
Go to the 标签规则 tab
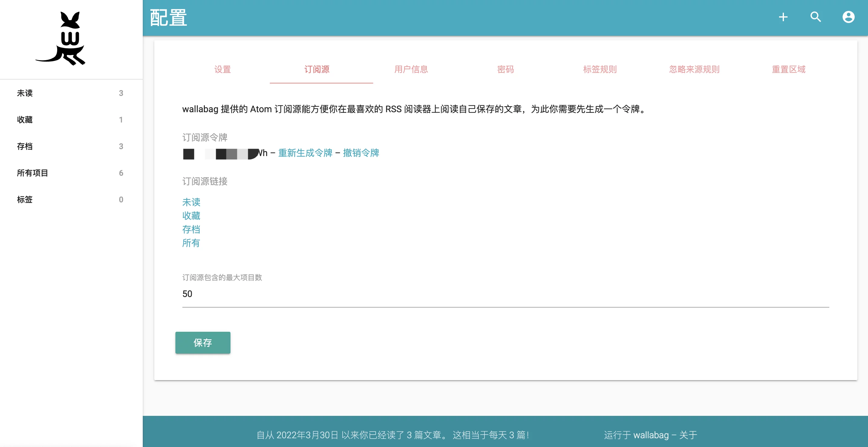pyautogui.click(x=599, y=69)
